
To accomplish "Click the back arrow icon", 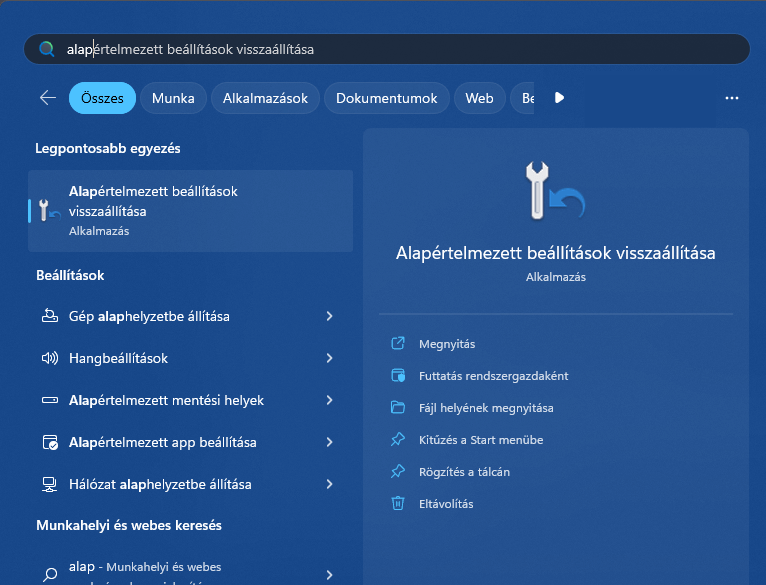I will [x=47, y=98].
